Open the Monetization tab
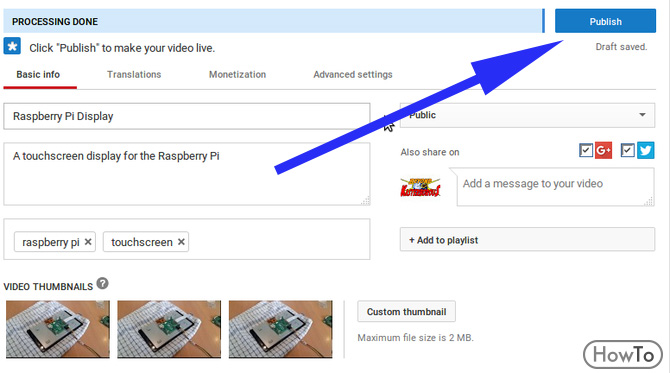 pyautogui.click(x=237, y=74)
